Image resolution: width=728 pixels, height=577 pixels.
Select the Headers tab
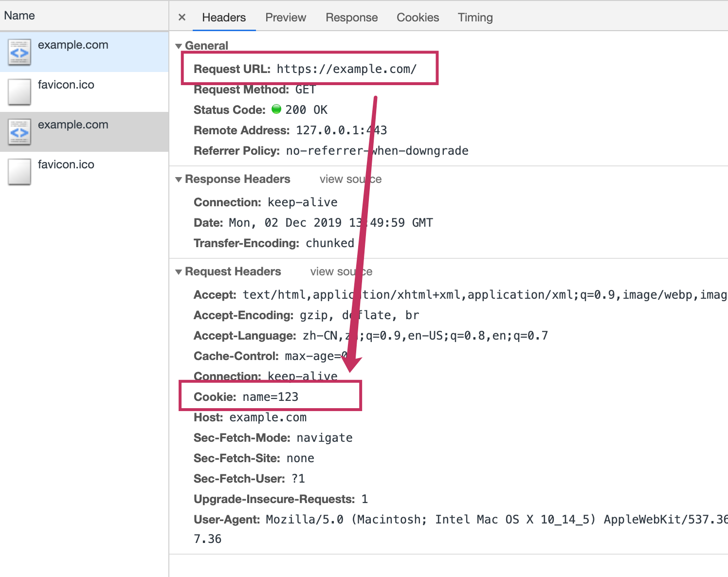pyautogui.click(x=224, y=18)
